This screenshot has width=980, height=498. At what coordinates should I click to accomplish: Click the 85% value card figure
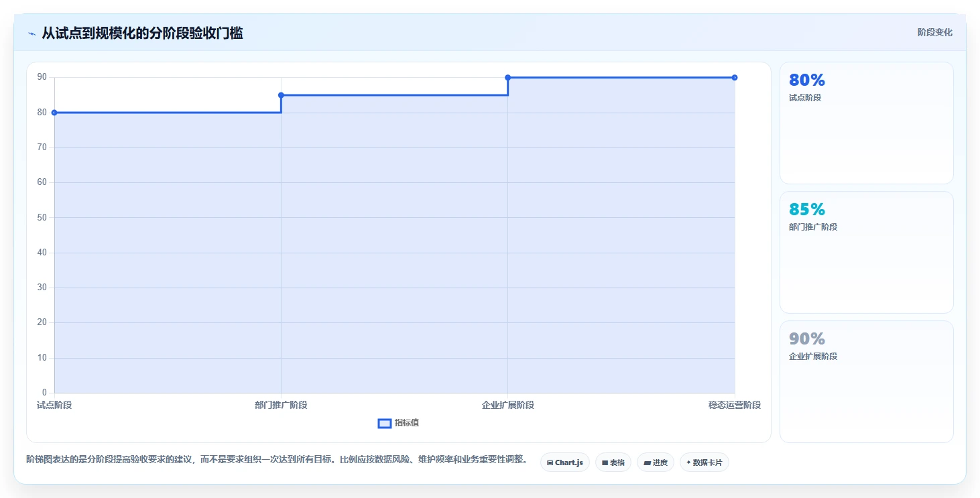[x=807, y=209]
